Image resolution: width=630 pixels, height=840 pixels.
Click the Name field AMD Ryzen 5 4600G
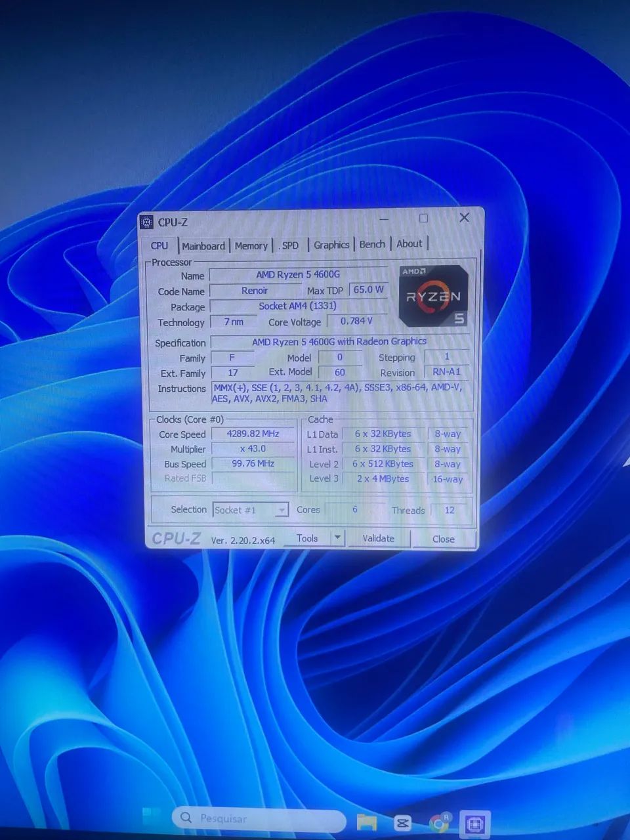(x=298, y=275)
